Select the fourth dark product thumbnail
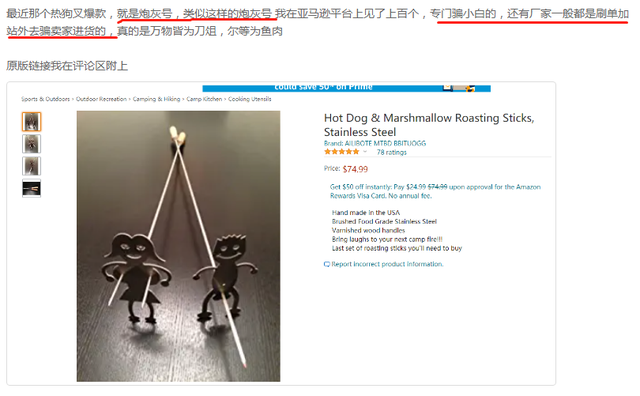Screen dimensions: 640x396 [31, 188]
